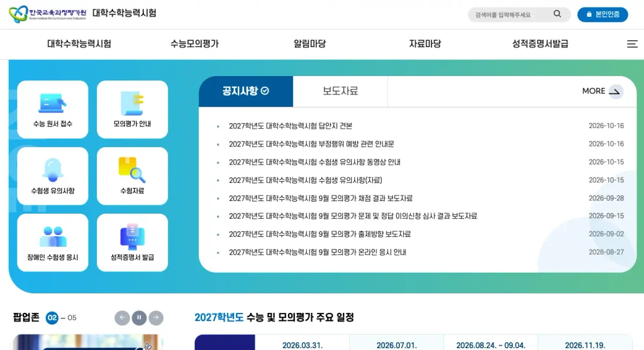Open the hamburger menu icon
The height and width of the screenshot is (350, 644).
click(x=632, y=44)
